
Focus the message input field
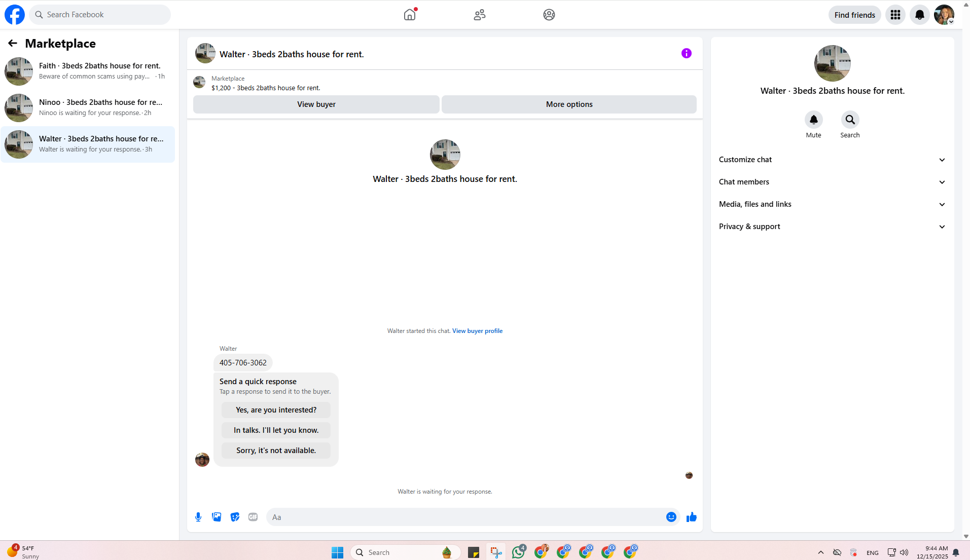(466, 517)
